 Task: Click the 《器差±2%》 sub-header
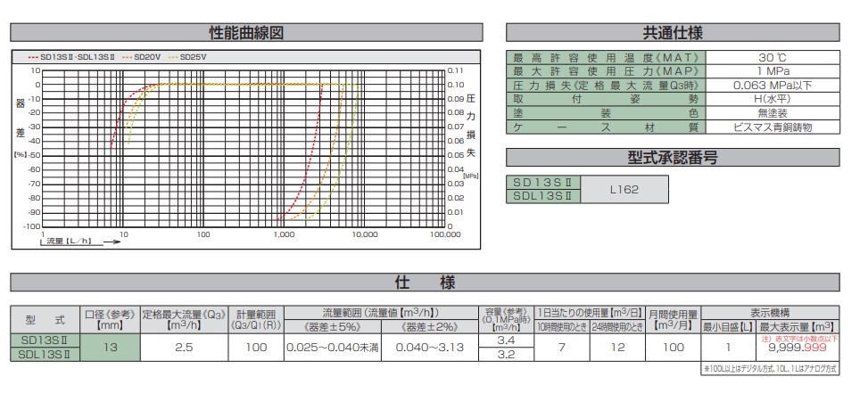click(430, 327)
